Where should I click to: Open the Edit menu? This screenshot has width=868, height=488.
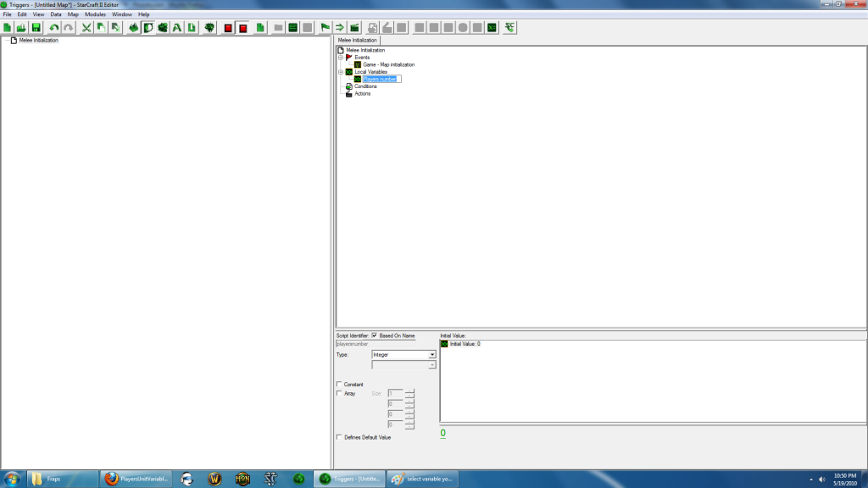point(22,14)
